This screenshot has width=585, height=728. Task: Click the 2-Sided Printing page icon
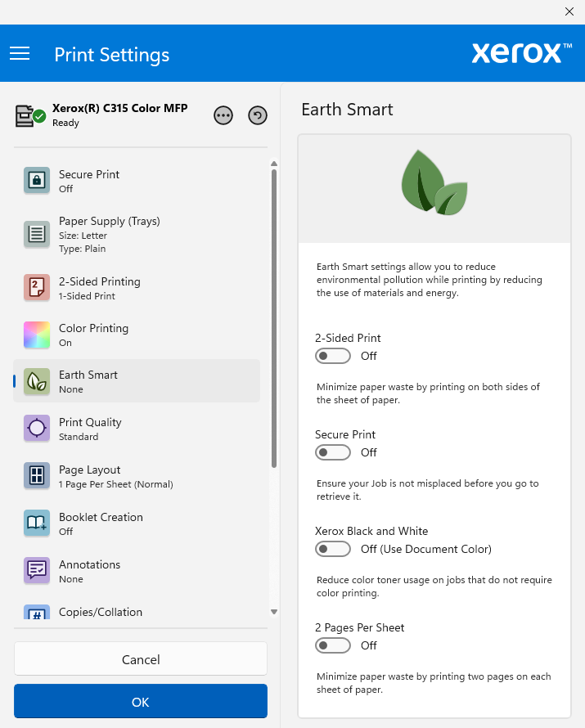point(37,287)
